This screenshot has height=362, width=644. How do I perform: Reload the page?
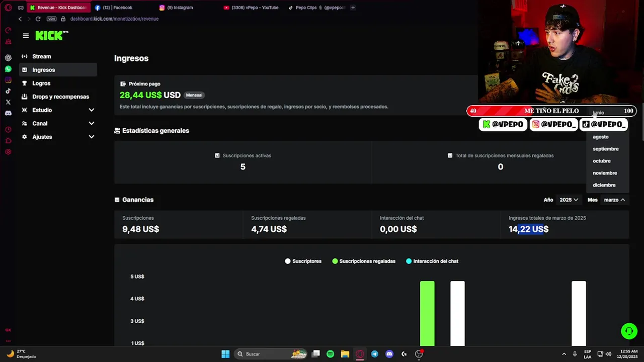[x=38, y=19]
